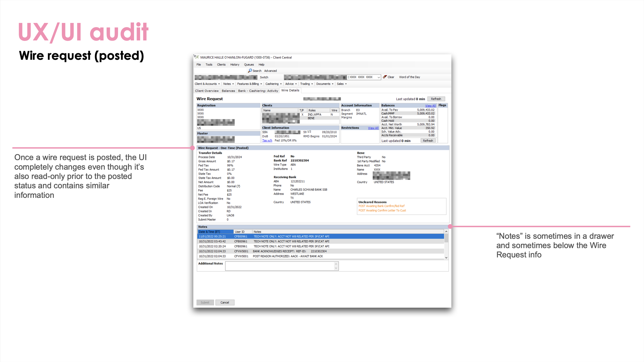Open the Queues menu

coord(249,65)
